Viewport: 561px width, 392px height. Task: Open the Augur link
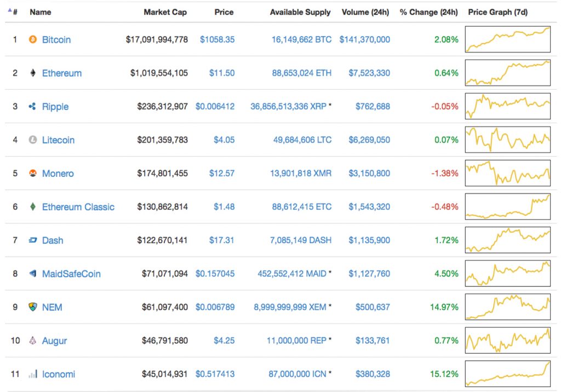pyautogui.click(x=54, y=341)
